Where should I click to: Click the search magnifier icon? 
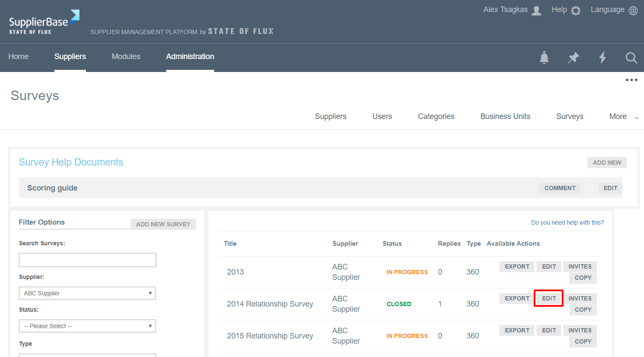(631, 57)
